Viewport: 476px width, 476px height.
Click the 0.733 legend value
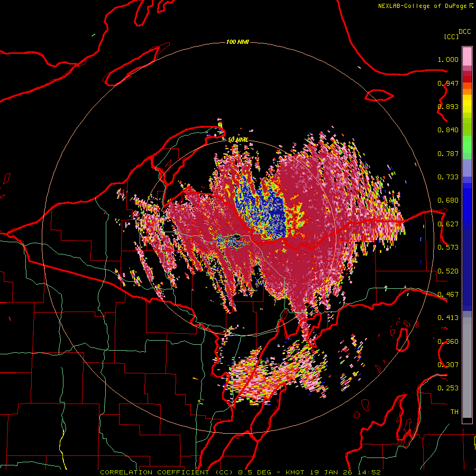[x=448, y=177]
